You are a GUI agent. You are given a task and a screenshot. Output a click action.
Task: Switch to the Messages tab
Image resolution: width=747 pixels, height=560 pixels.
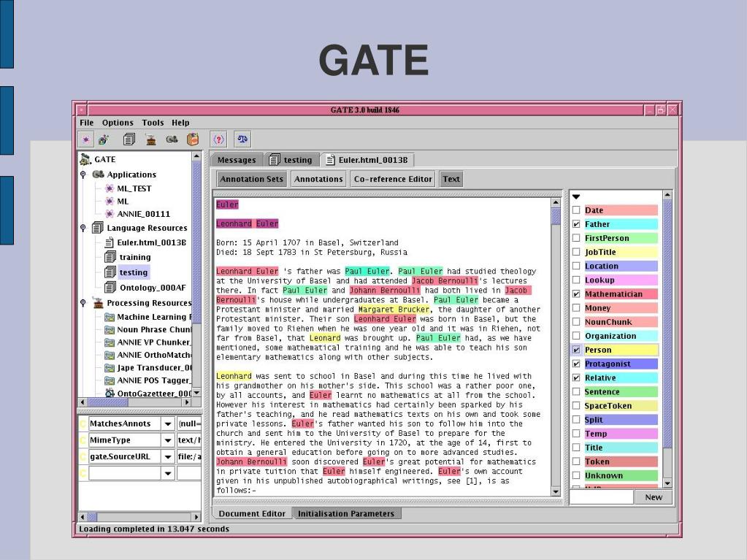point(237,160)
